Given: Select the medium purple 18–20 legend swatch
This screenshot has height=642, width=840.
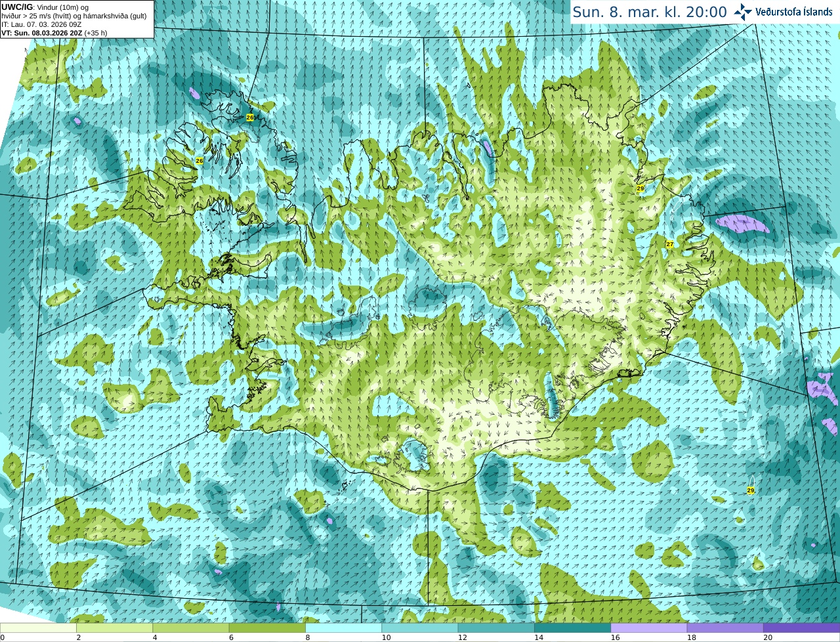Looking at the screenshot, I should (x=725, y=628).
